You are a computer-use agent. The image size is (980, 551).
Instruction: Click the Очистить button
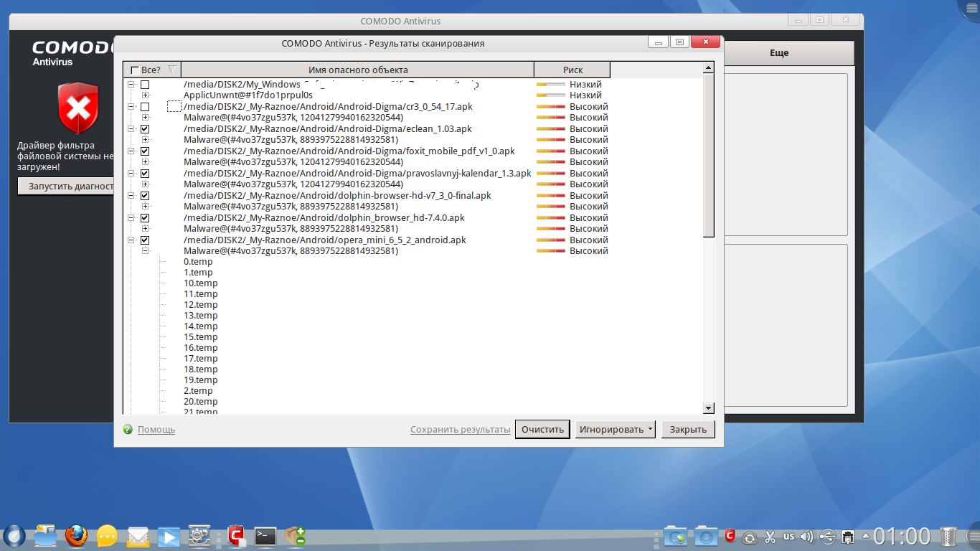point(543,429)
